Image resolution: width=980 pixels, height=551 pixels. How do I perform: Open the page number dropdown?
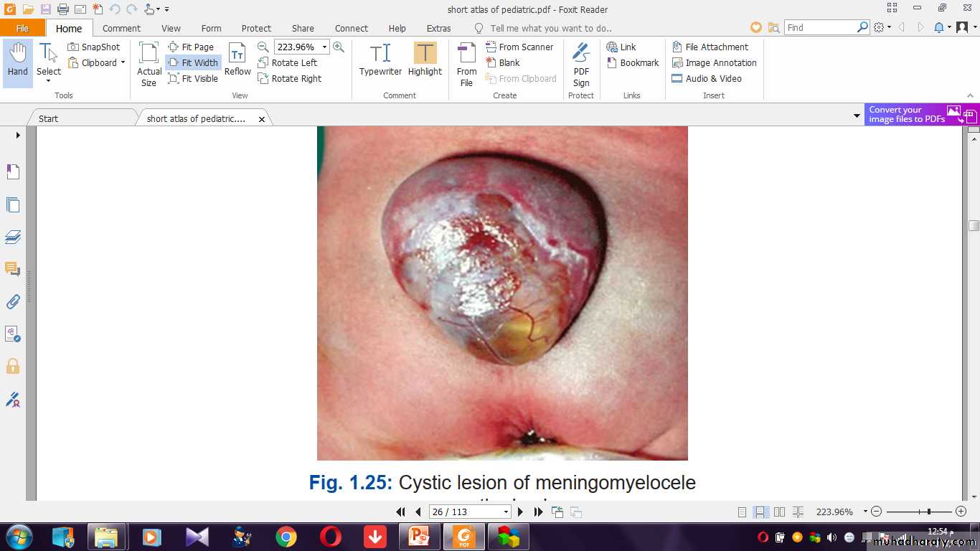point(506,512)
